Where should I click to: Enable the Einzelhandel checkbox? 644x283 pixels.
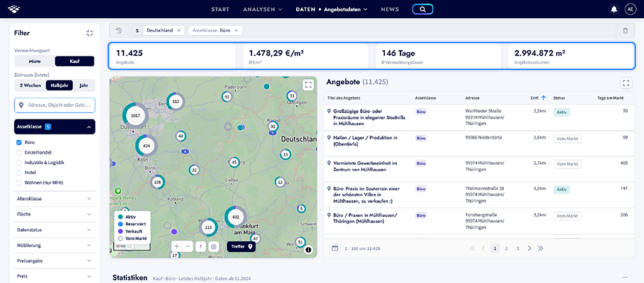[x=19, y=152]
